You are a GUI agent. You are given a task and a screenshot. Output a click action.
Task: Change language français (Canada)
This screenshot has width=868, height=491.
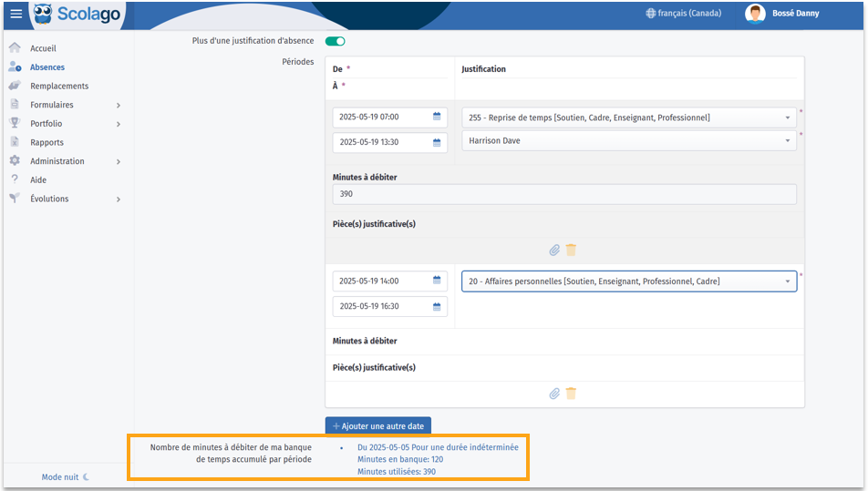pyautogui.click(x=689, y=14)
